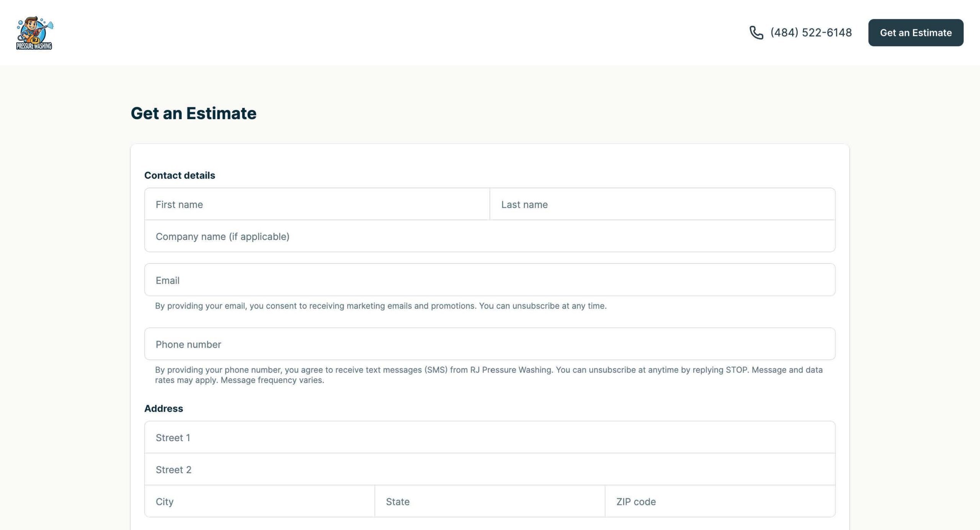Focus the ZIP code field
The image size is (980, 530).
pyautogui.click(x=720, y=501)
